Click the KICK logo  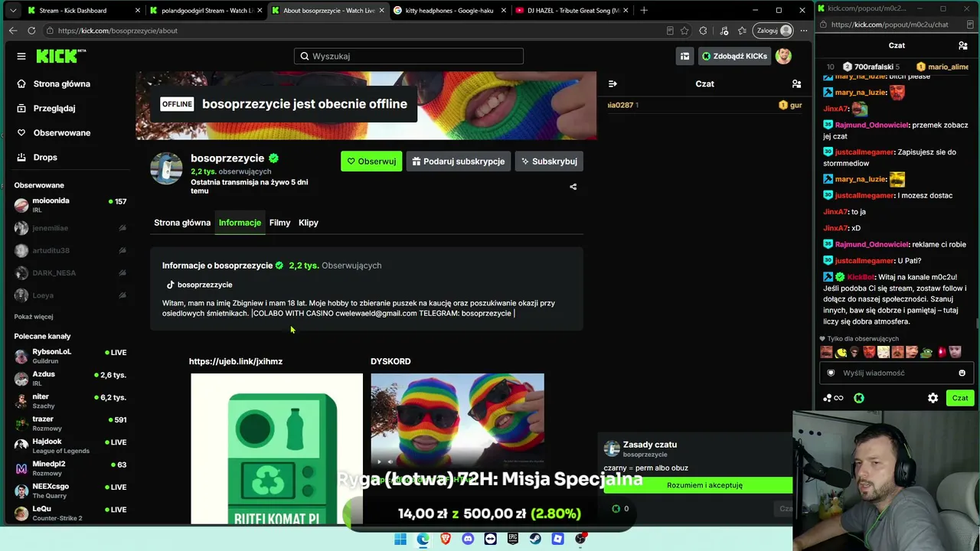point(61,56)
